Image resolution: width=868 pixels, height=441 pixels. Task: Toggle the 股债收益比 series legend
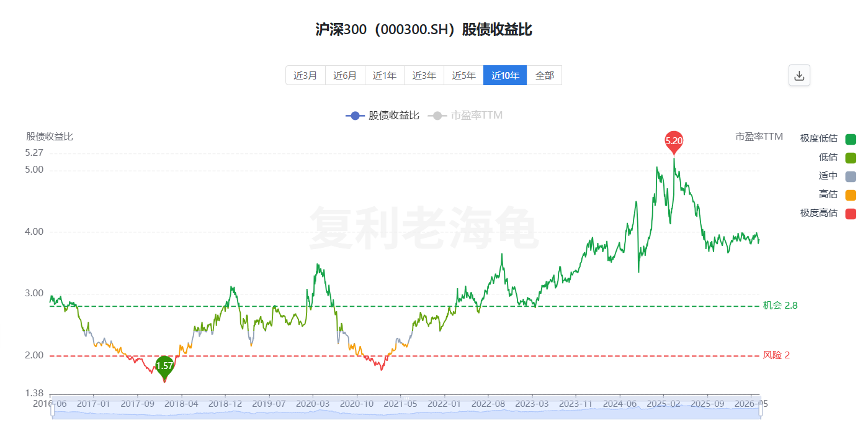382,116
